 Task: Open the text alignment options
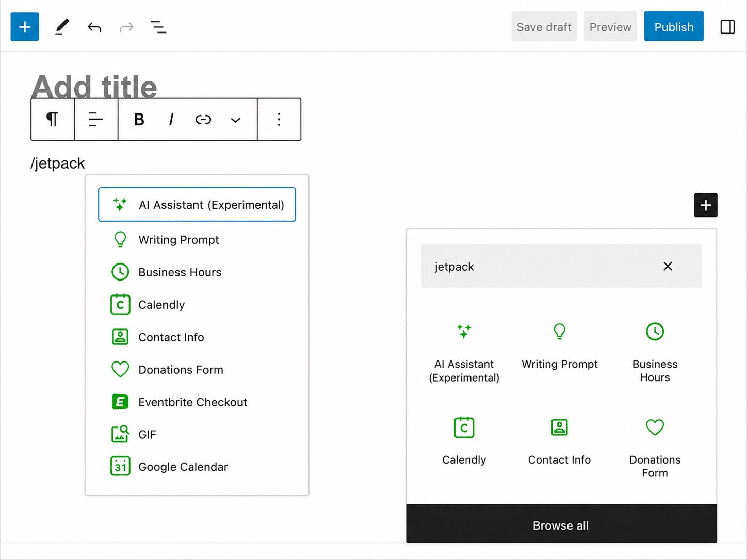click(x=96, y=120)
